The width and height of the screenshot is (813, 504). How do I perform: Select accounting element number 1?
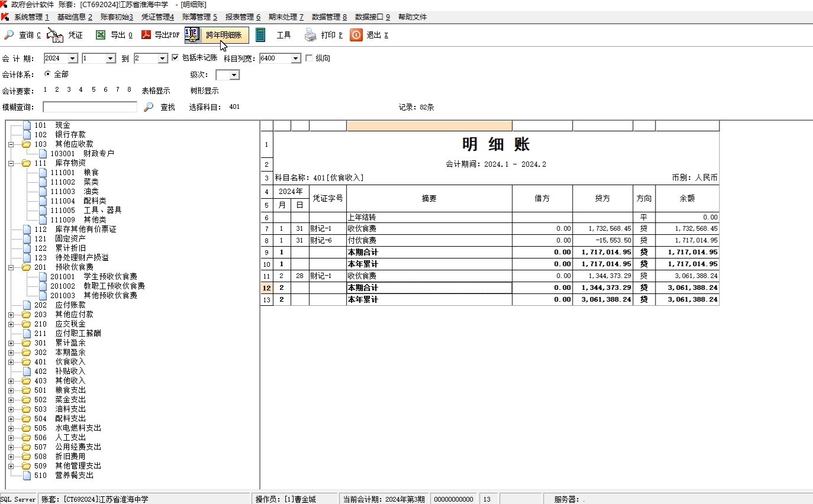pyautogui.click(x=45, y=90)
